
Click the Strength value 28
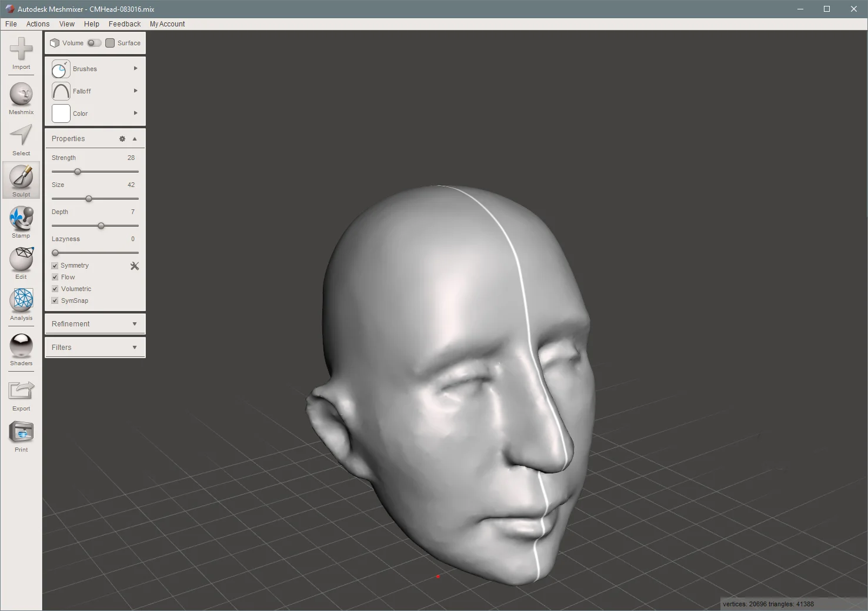[131, 158]
